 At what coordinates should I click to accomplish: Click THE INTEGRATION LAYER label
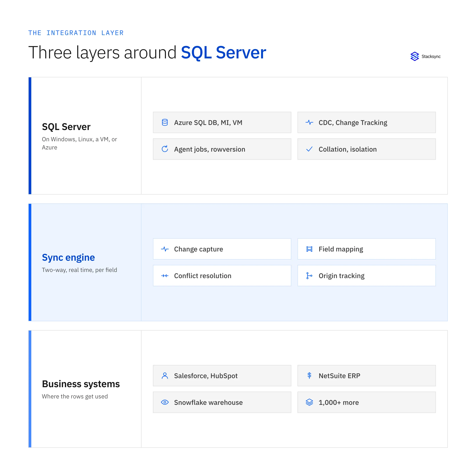point(76,33)
